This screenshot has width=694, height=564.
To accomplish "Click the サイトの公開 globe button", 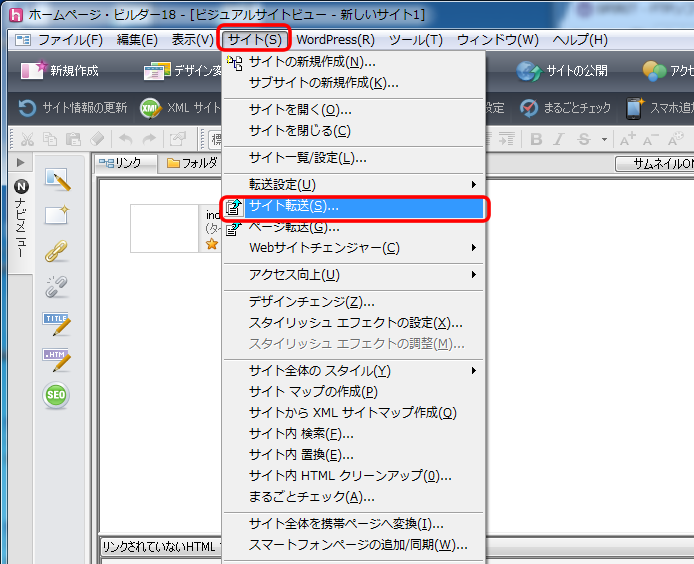I will pos(562,71).
